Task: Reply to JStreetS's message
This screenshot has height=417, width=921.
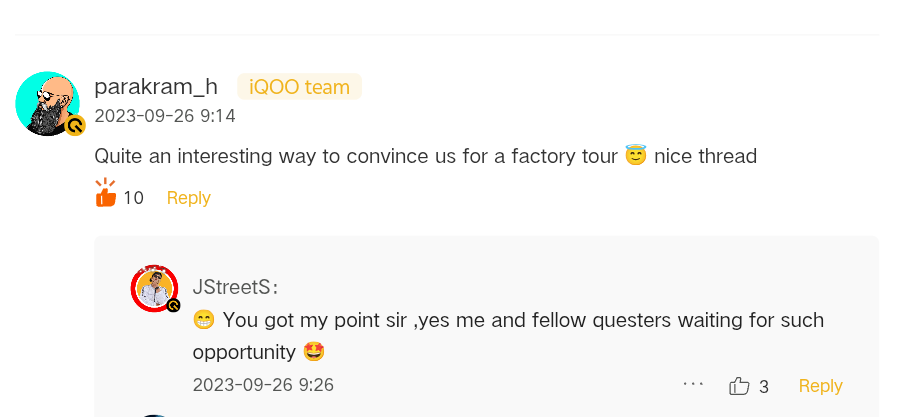Action: [x=820, y=386]
